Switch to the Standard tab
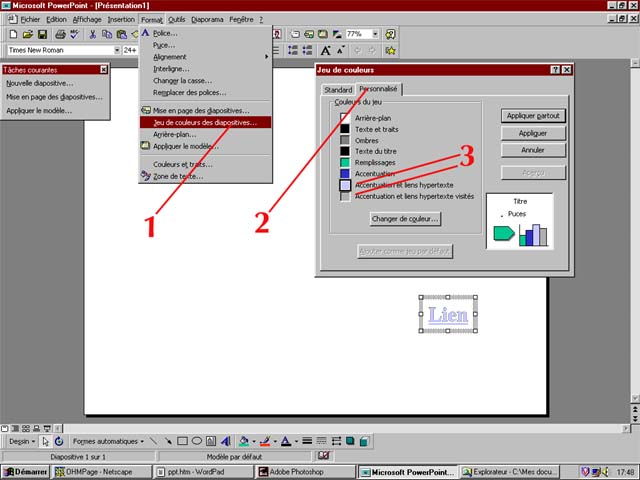 pos(338,89)
